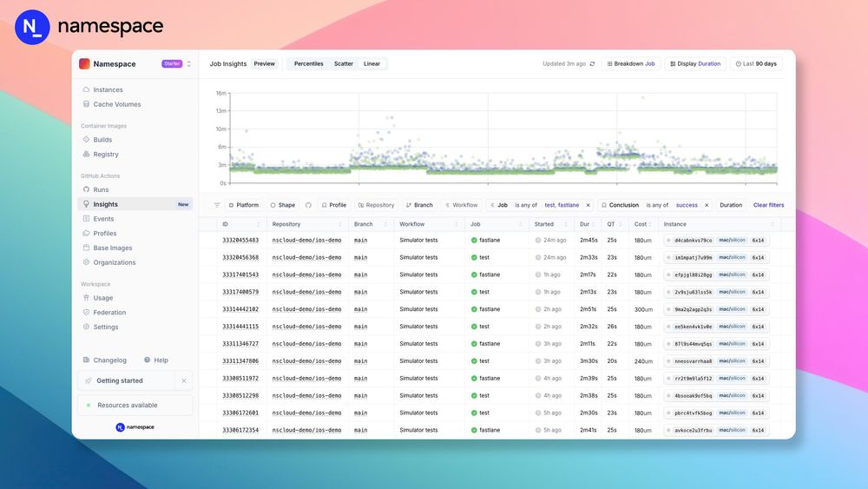Viewport: 868px width, 489px height.
Task: Open the Branch filter
Action: pos(419,205)
